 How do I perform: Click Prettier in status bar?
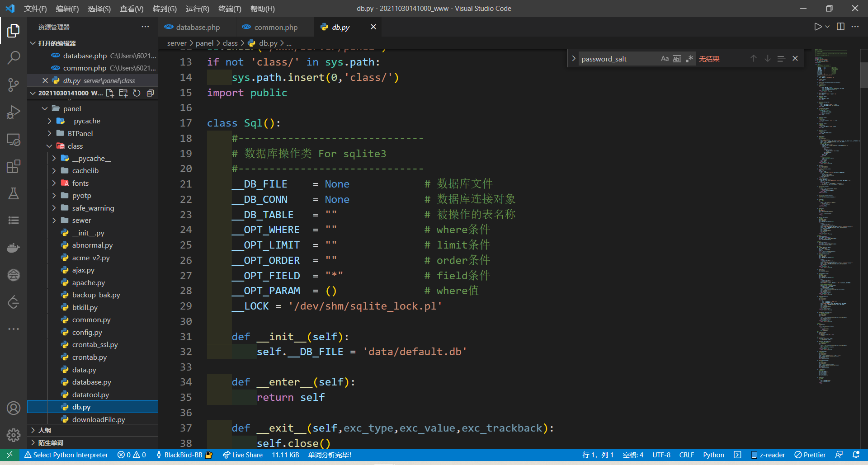coord(810,455)
